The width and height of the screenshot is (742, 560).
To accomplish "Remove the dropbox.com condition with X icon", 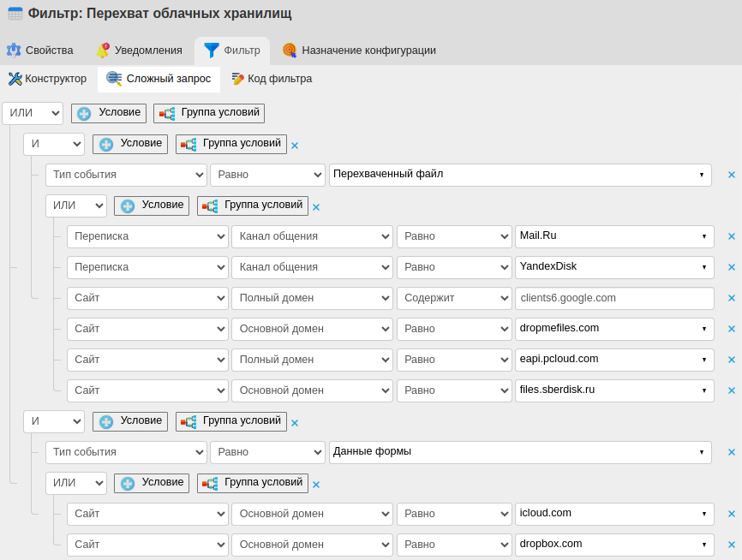I will point(731,545).
